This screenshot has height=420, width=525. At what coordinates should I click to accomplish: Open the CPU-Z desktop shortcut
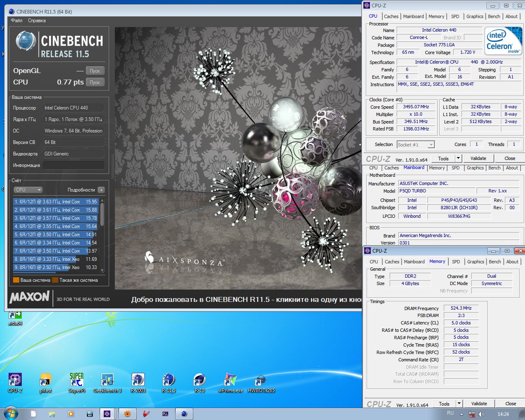click(x=15, y=382)
